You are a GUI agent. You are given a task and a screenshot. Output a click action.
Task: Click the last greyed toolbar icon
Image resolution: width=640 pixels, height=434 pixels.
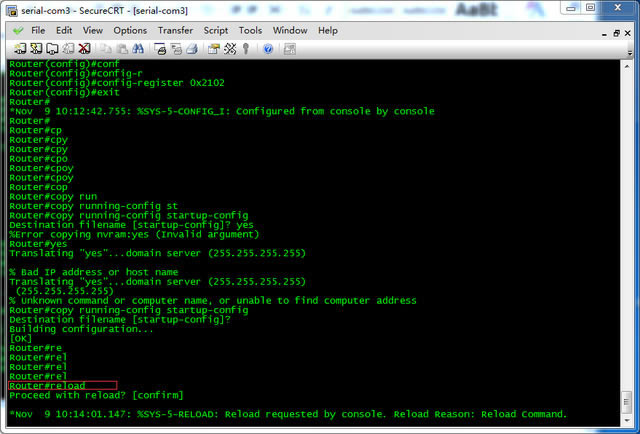click(x=289, y=49)
